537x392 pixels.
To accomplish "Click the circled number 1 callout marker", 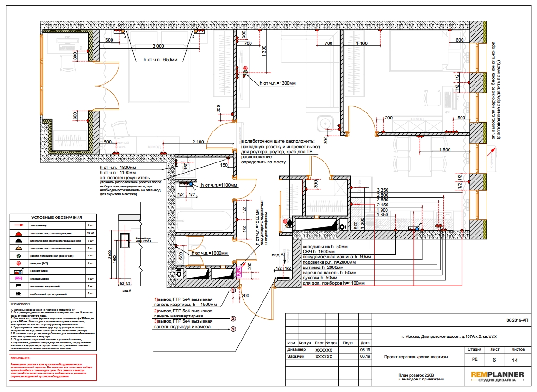I will pyautogui.click(x=233, y=290).
